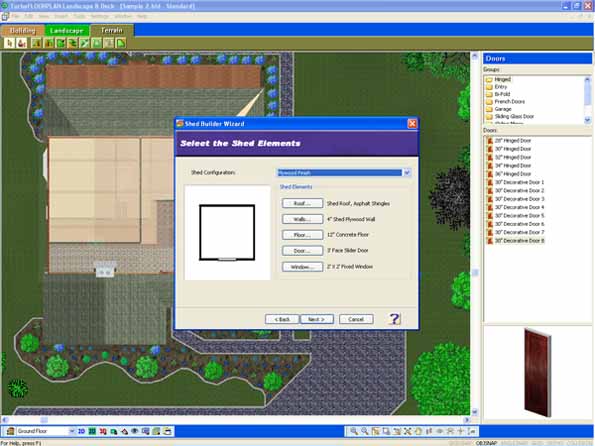Viewport: 595px width, 446px height.
Task: Click the Cancel button in wizard
Action: point(356,319)
